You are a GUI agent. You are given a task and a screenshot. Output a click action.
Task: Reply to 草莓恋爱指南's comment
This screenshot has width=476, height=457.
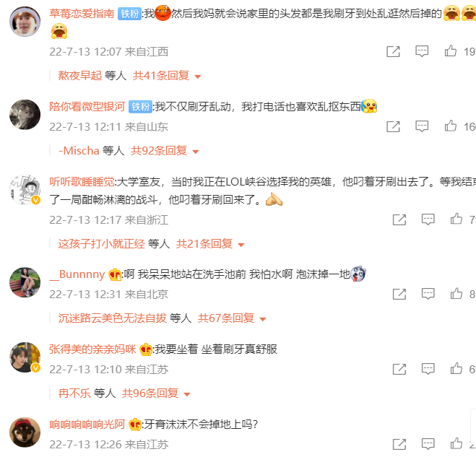coord(422,51)
